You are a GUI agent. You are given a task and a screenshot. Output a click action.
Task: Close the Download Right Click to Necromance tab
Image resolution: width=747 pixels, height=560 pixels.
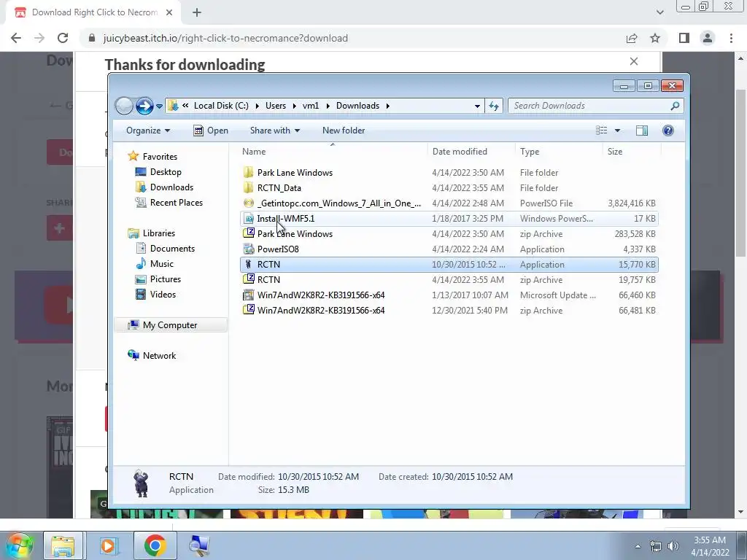(169, 12)
